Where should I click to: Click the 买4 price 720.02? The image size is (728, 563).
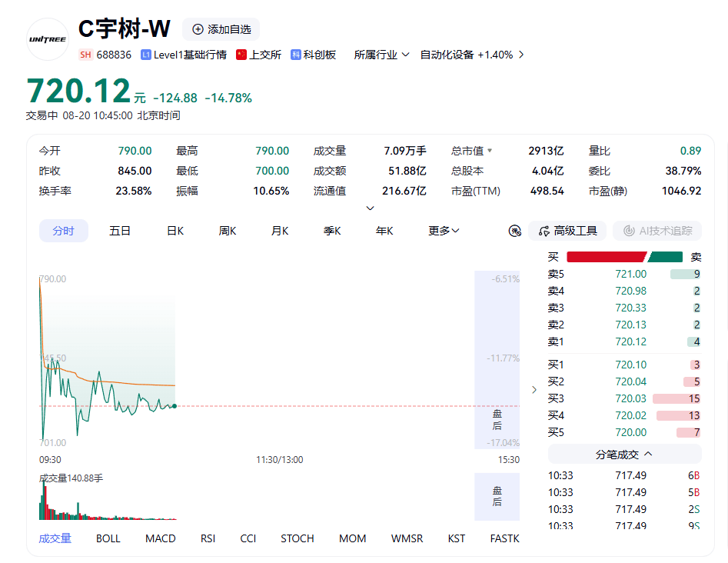[631, 415]
